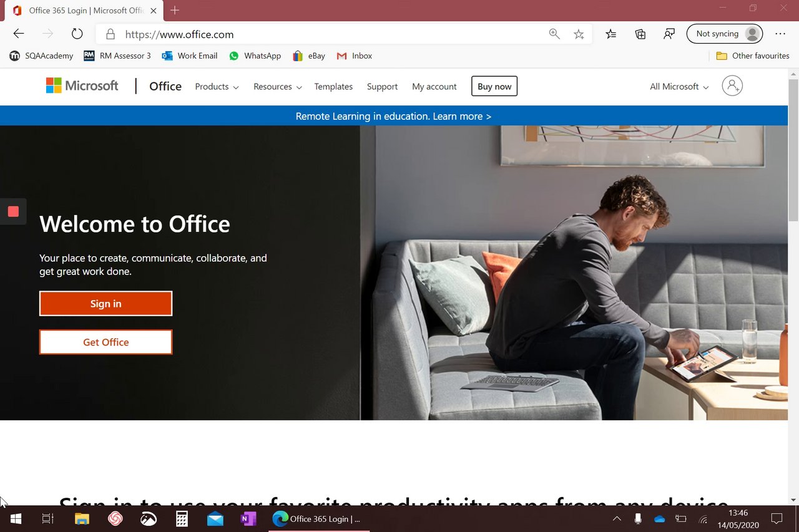The width and height of the screenshot is (799, 532).
Task: Open a new tab with the plus button
Action: 175,11
